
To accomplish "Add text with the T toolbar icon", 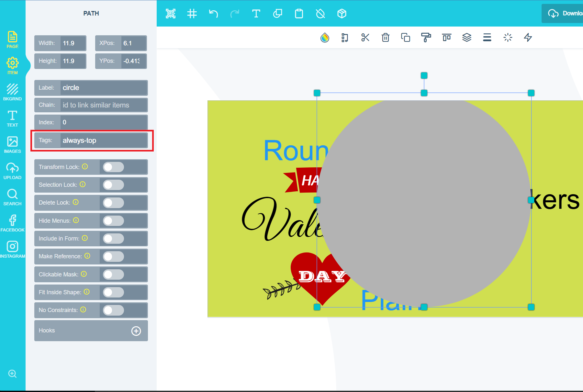I will pyautogui.click(x=256, y=14).
